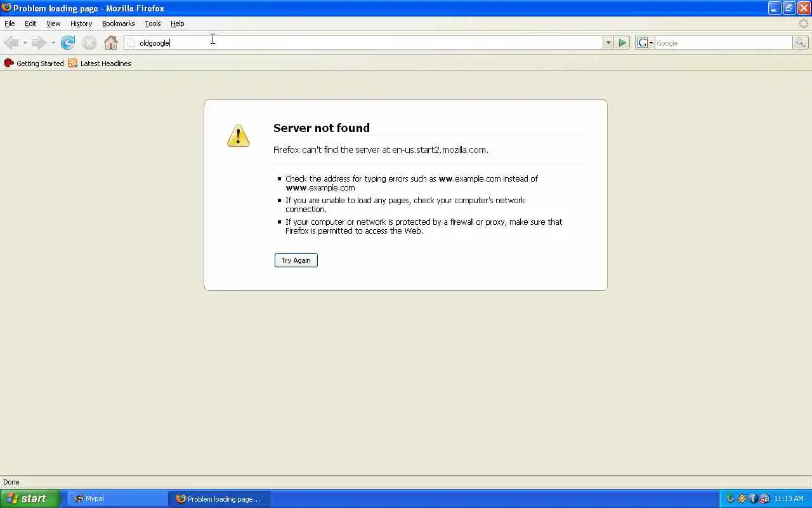Click the Forward navigation arrow
Screen dimensions: 812x508
coord(39,43)
